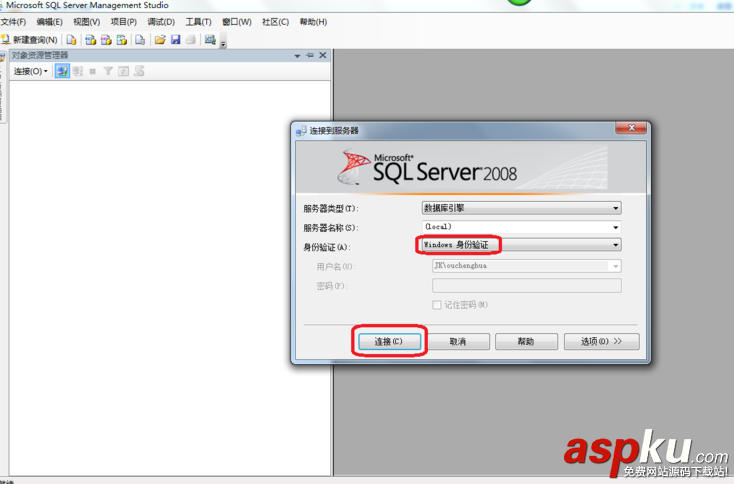Click the Save floppy-disk icon
This screenshot has height=484, width=734.
pyautogui.click(x=176, y=40)
